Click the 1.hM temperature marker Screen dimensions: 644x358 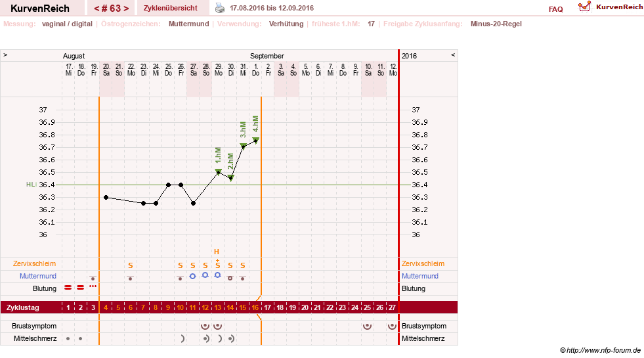pyautogui.click(x=218, y=171)
